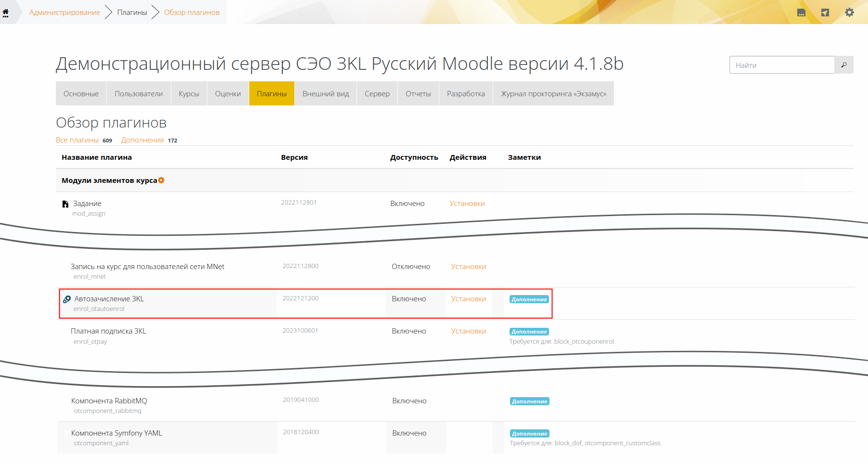Focus the Найти search field
868x464 pixels.
click(x=782, y=65)
